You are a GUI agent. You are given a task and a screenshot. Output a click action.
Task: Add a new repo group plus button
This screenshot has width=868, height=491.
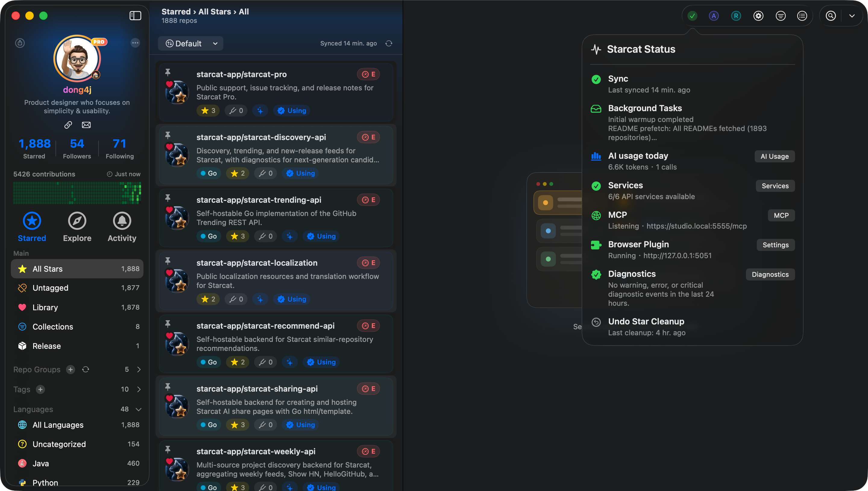pos(71,370)
